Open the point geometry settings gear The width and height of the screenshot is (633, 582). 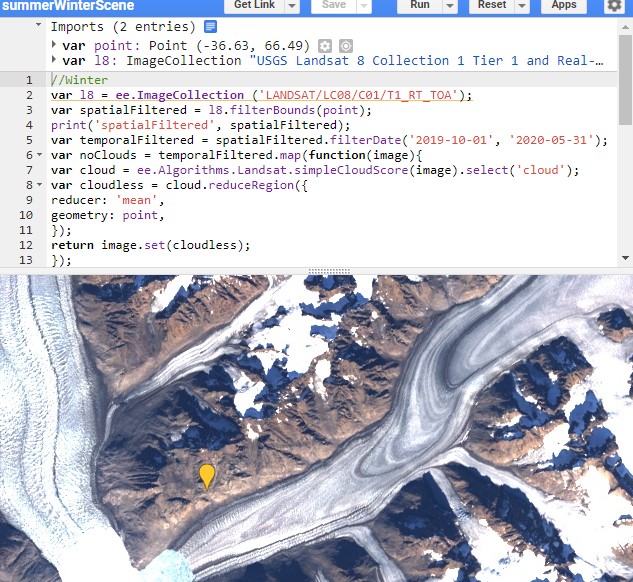(325, 46)
